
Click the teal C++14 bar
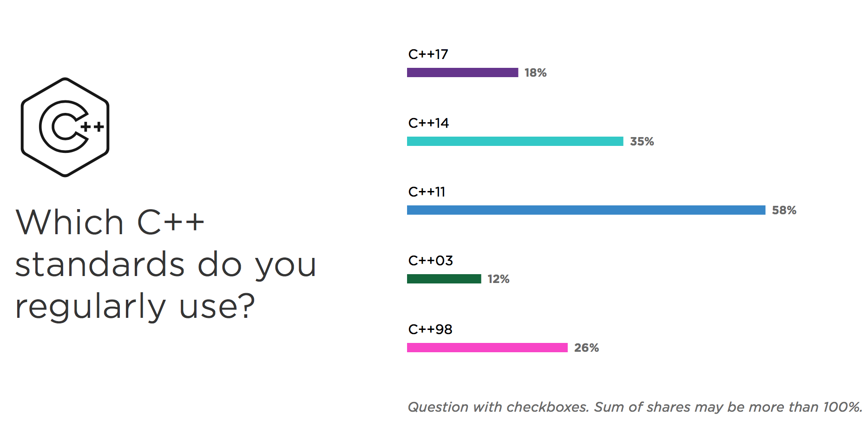pyautogui.click(x=515, y=141)
